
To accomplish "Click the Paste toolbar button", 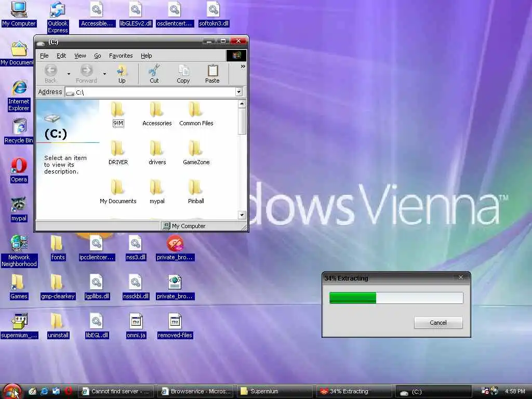I will click(212, 74).
